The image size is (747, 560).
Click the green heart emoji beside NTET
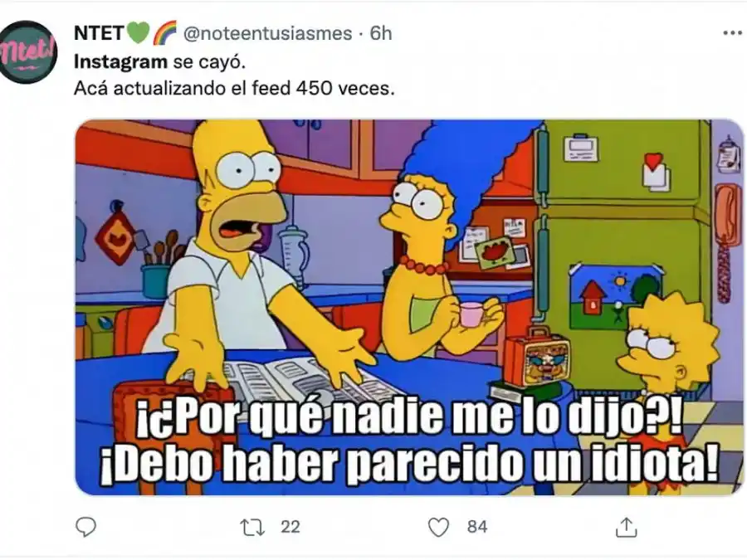(138, 33)
